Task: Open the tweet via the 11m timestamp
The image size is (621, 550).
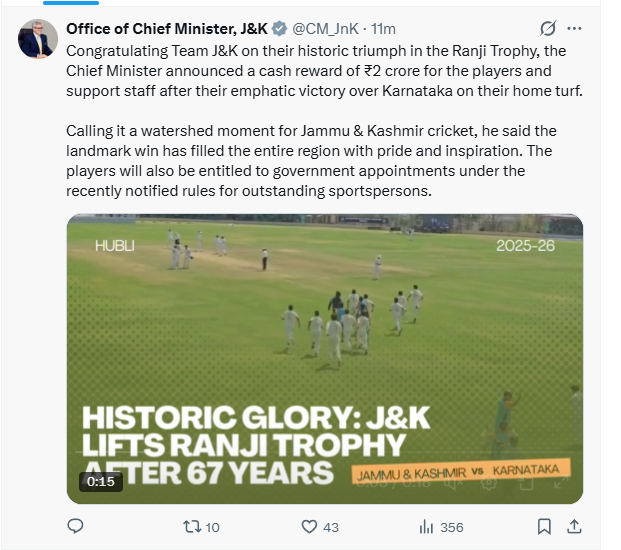Action: point(383,28)
